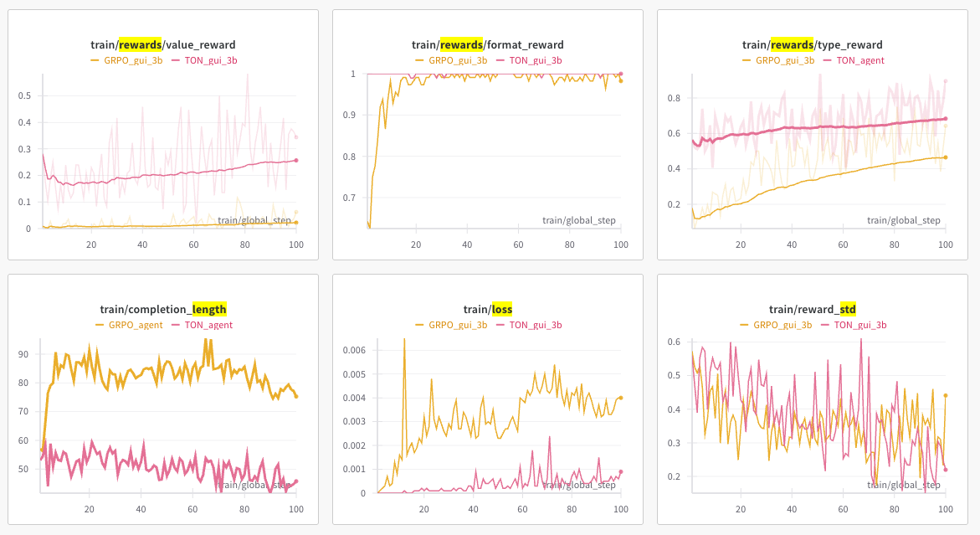
Task: Click the train/rewards/format_reward chart title
Action: (487, 45)
